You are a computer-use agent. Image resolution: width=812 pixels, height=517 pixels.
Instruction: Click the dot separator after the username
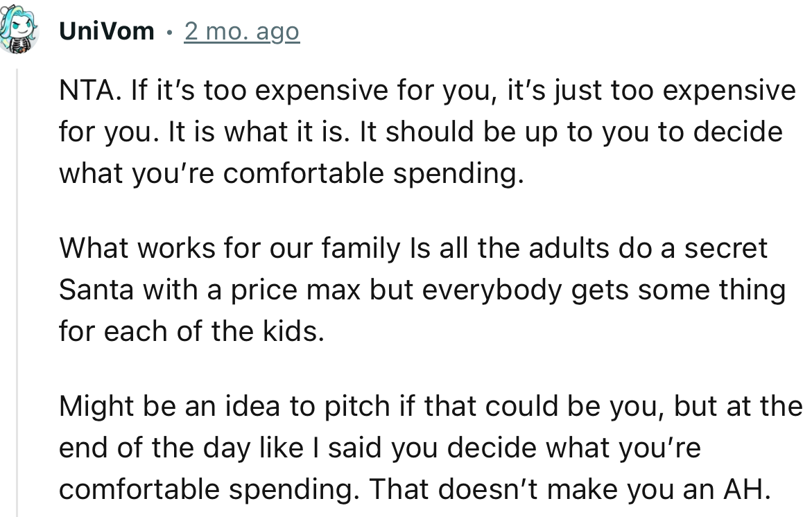tap(169, 32)
